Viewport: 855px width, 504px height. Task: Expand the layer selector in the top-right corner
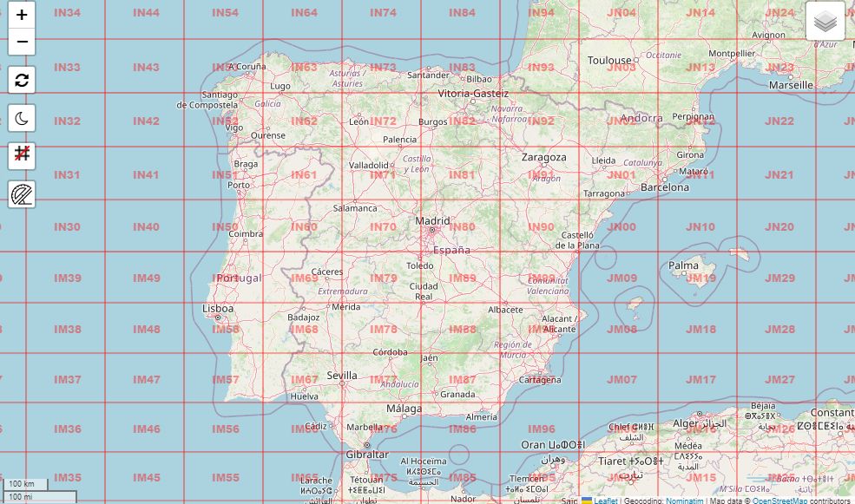tap(824, 19)
